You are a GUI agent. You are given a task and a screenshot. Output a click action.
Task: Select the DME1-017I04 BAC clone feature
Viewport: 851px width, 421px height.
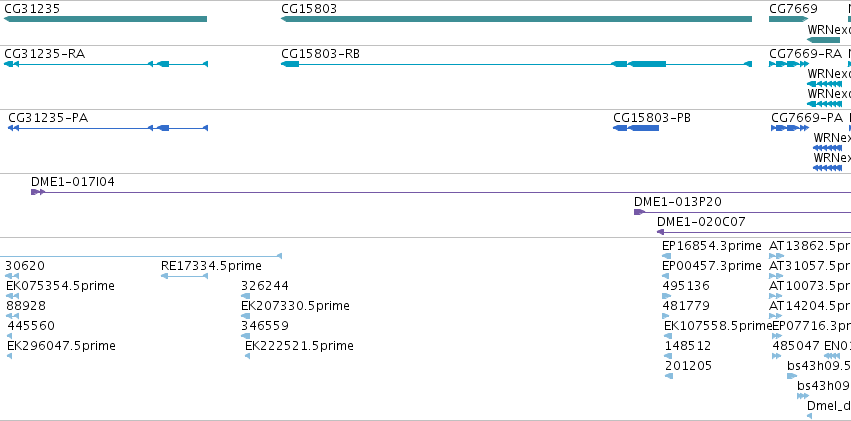(441, 192)
